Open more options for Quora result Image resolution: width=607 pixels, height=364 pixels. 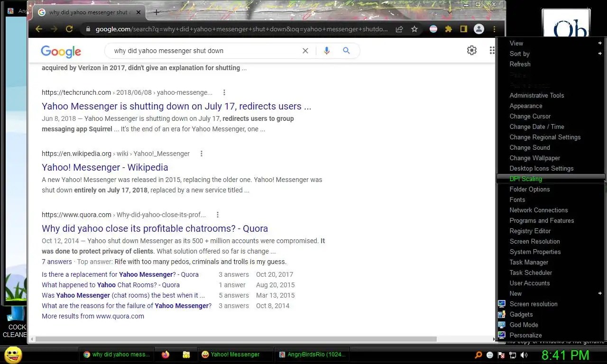point(218,215)
